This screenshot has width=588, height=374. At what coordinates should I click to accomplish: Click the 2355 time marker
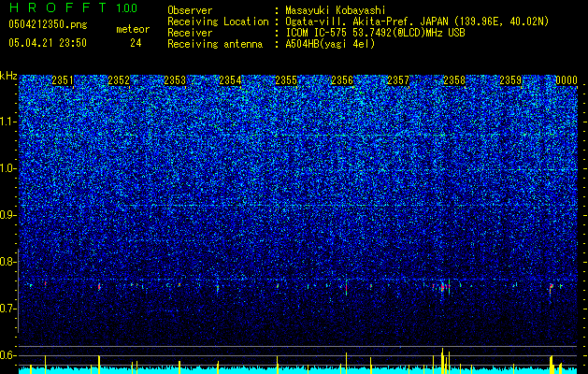(286, 80)
